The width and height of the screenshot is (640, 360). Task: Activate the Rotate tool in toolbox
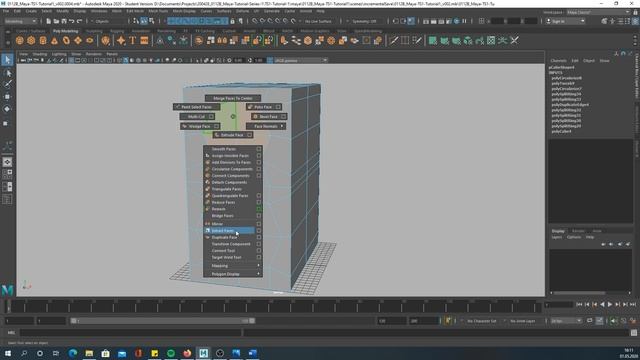[x=7, y=109]
